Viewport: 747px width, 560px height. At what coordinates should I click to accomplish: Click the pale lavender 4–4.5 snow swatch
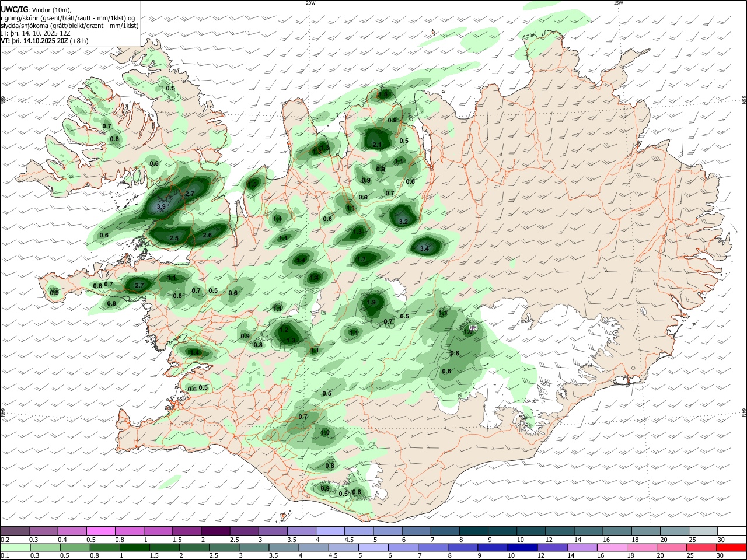[x=329, y=531]
